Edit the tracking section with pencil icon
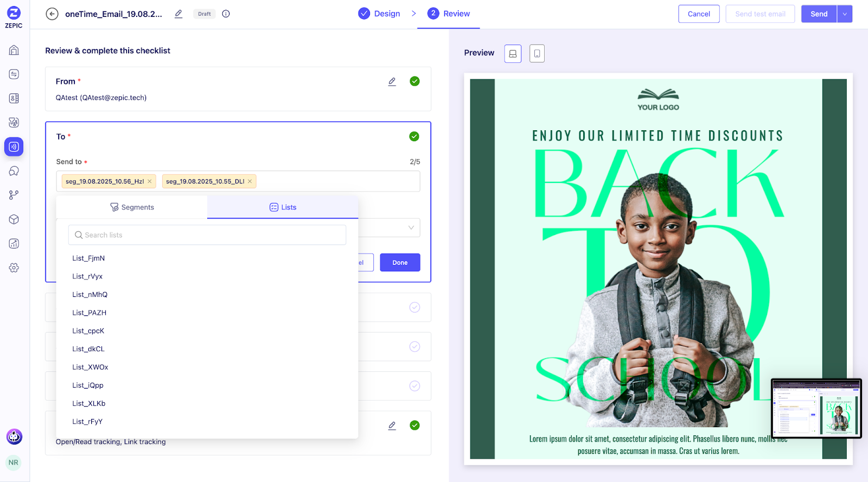 click(x=392, y=426)
